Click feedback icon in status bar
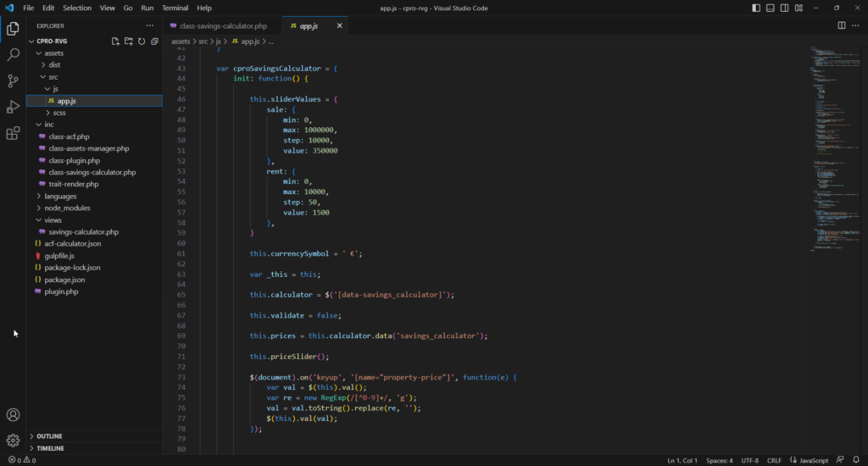868x466 pixels. point(840,460)
